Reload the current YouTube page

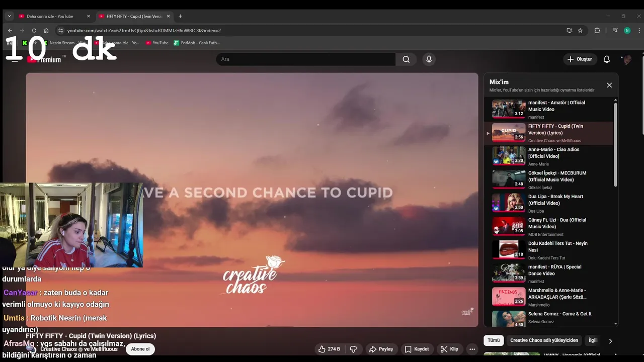click(x=34, y=30)
